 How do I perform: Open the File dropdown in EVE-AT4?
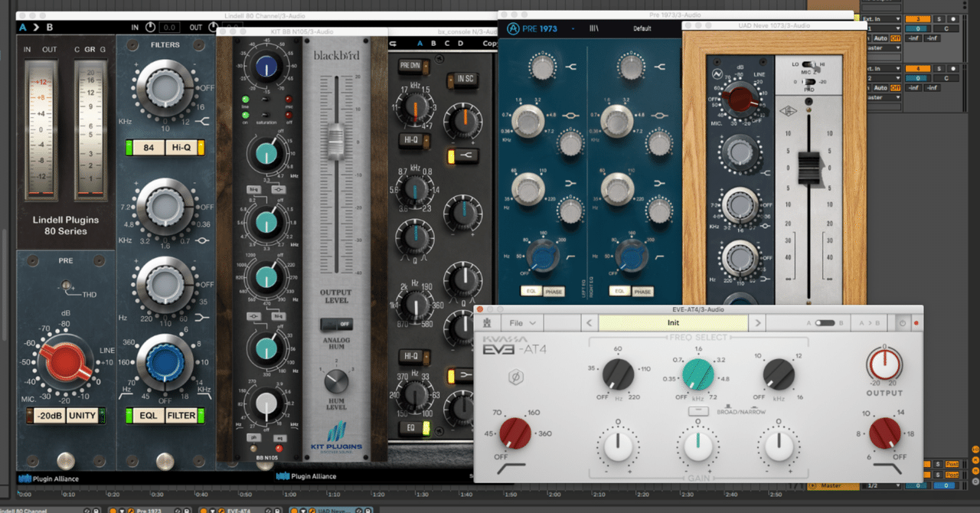(523, 323)
